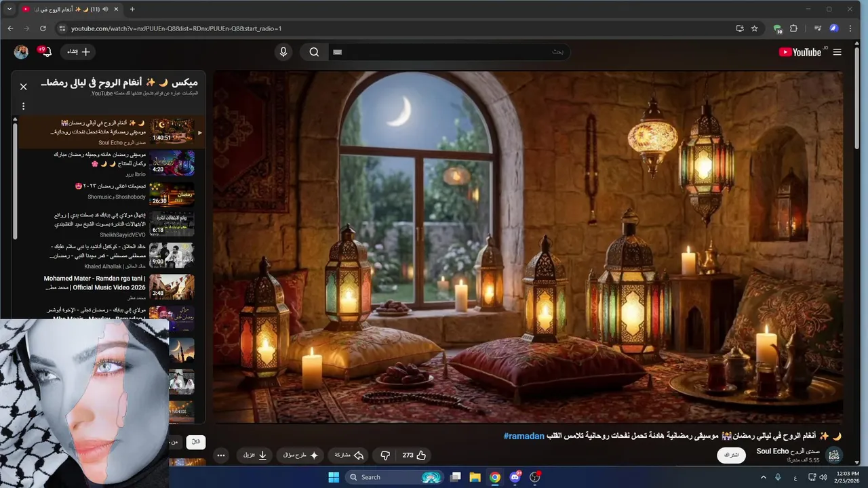Click the Windows taskbar Search box
Image resolution: width=868 pixels, height=488 pixels.
click(x=395, y=477)
